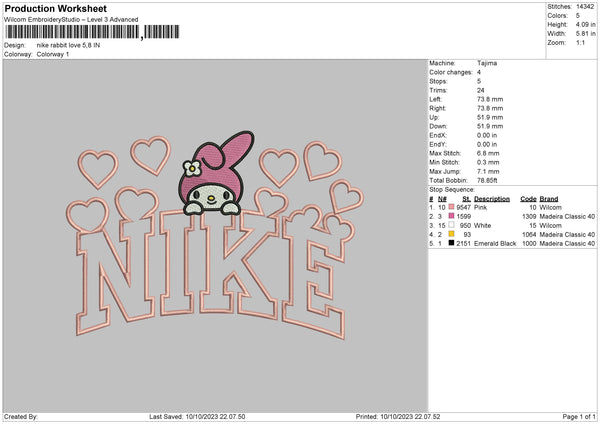Click the 'White' description in row 3
600x424 pixels.
(x=482, y=225)
